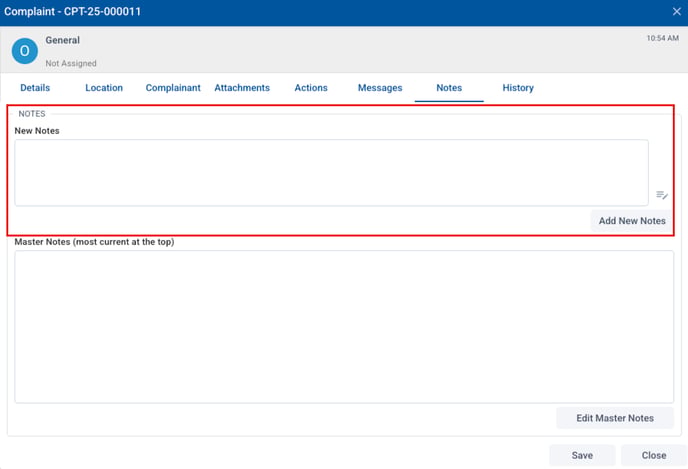Click the 'Not Assigned' status text

point(71,63)
